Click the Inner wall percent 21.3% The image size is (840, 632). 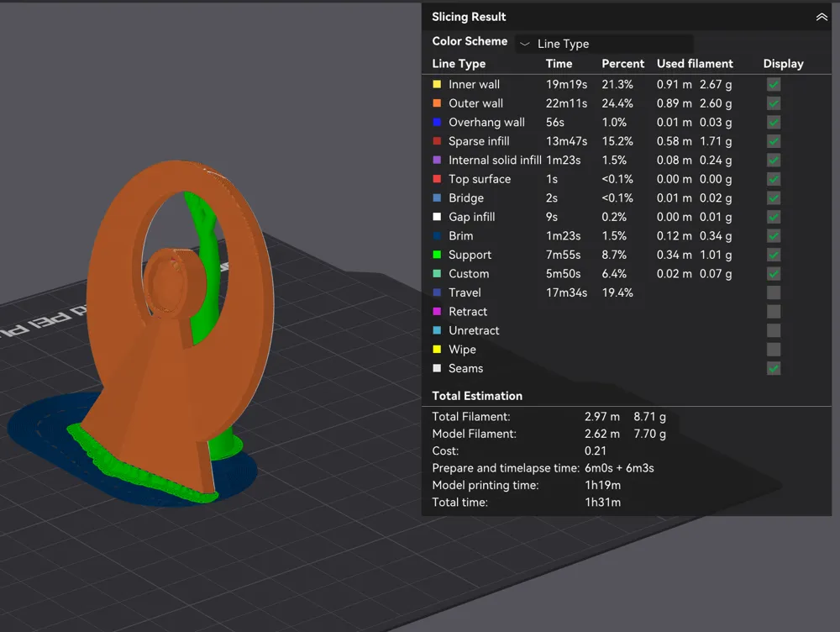[617, 85]
